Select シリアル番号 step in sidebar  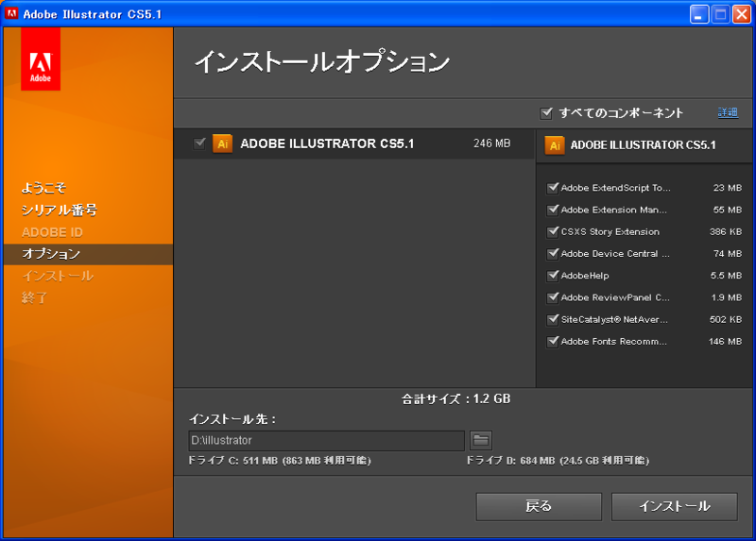(60, 210)
